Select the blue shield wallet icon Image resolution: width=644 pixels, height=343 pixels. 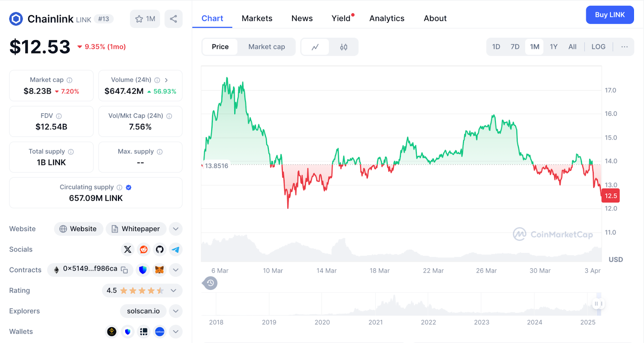[x=128, y=331]
